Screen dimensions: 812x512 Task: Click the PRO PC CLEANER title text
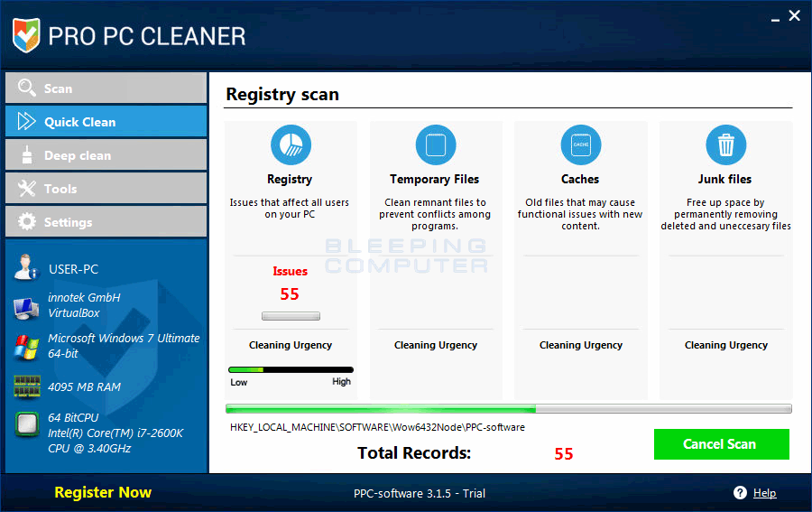pos(147,36)
